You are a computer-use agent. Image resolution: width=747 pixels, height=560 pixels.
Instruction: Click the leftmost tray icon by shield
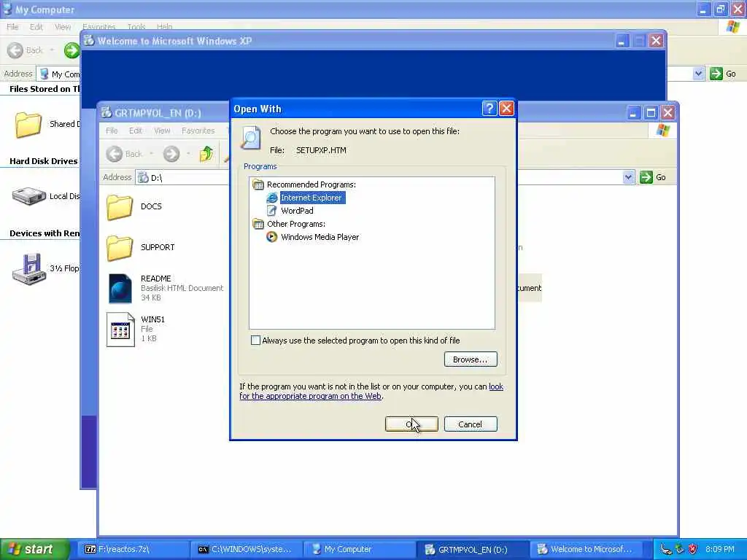[665, 549]
